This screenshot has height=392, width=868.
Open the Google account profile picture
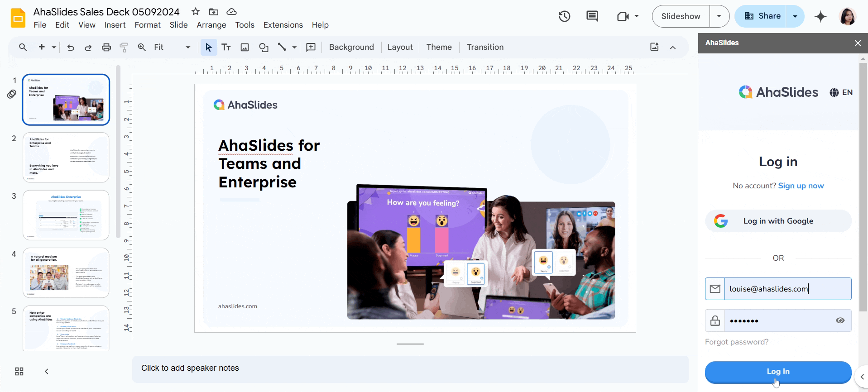(x=847, y=17)
